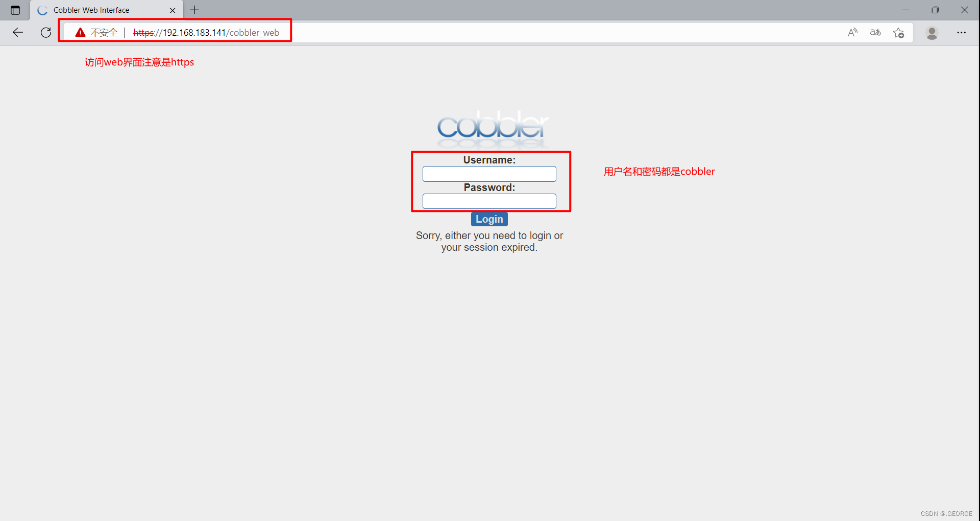Screen dimensions: 980x521
Task: Click the browser back arrow
Action: click(x=18, y=33)
